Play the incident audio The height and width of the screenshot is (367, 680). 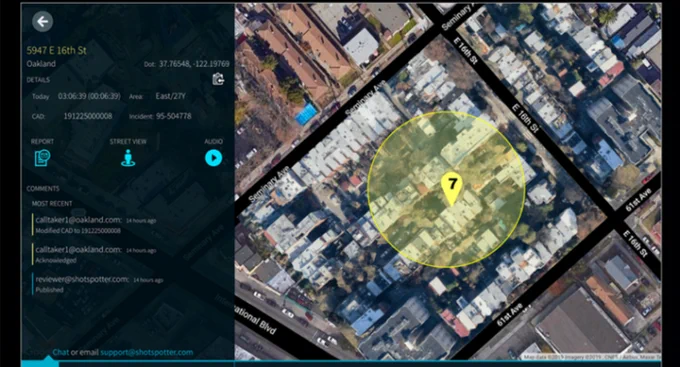213,157
